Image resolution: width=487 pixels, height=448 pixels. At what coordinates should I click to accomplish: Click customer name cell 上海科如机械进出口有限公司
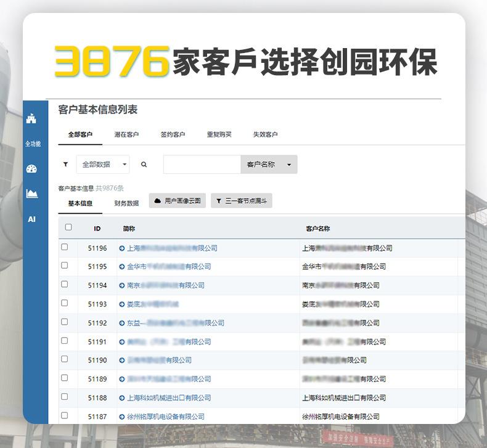pyautogui.click(x=344, y=397)
